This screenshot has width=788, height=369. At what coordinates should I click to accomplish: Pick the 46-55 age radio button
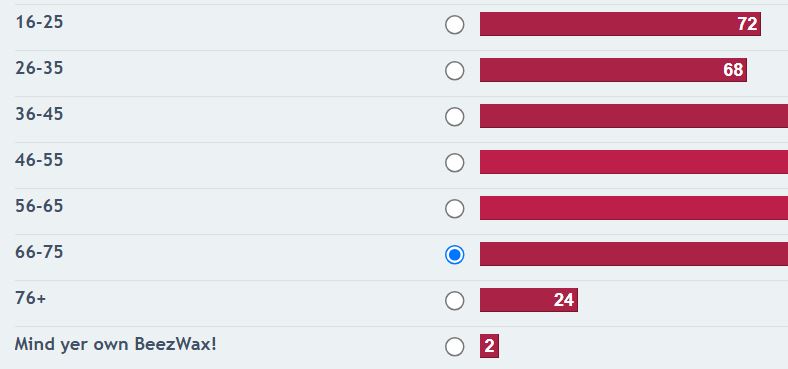click(454, 162)
